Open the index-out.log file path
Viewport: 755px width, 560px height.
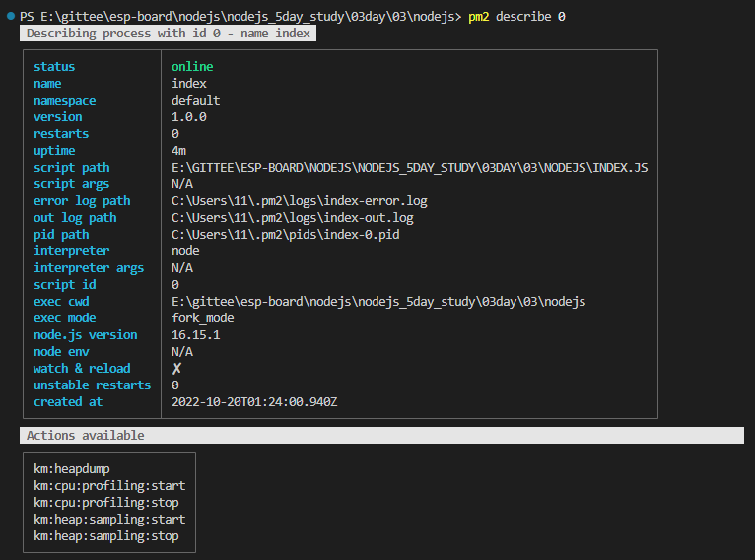[x=293, y=218]
